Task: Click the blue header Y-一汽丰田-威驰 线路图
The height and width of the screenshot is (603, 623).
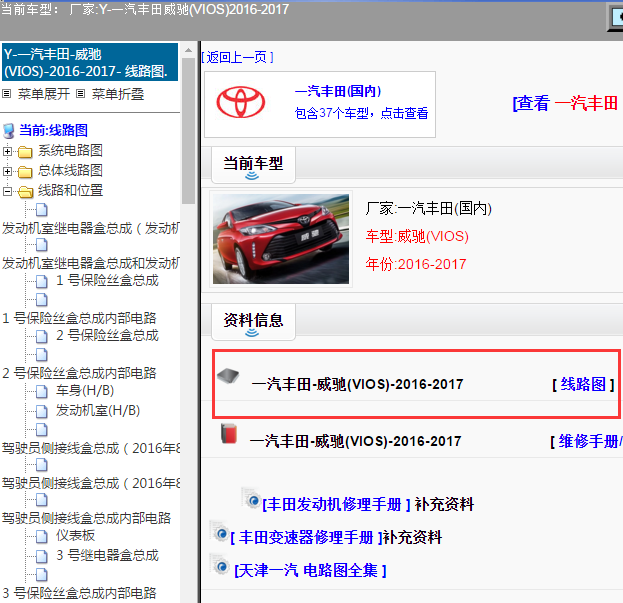Action: (90, 62)
